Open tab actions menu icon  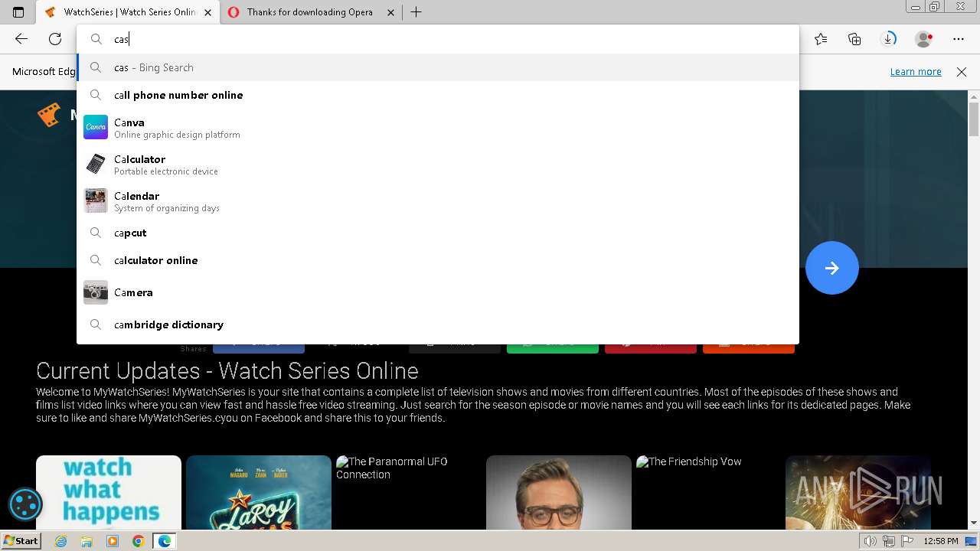(18, 12)
